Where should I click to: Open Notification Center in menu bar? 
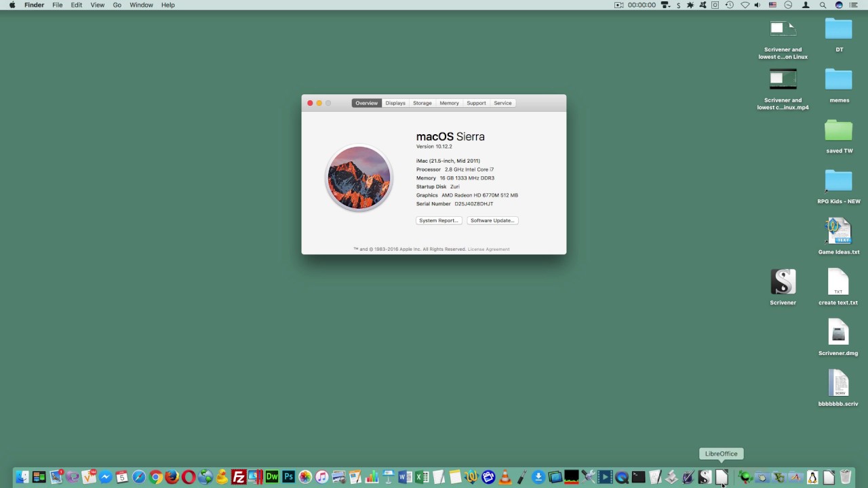(x=854, y=5)
